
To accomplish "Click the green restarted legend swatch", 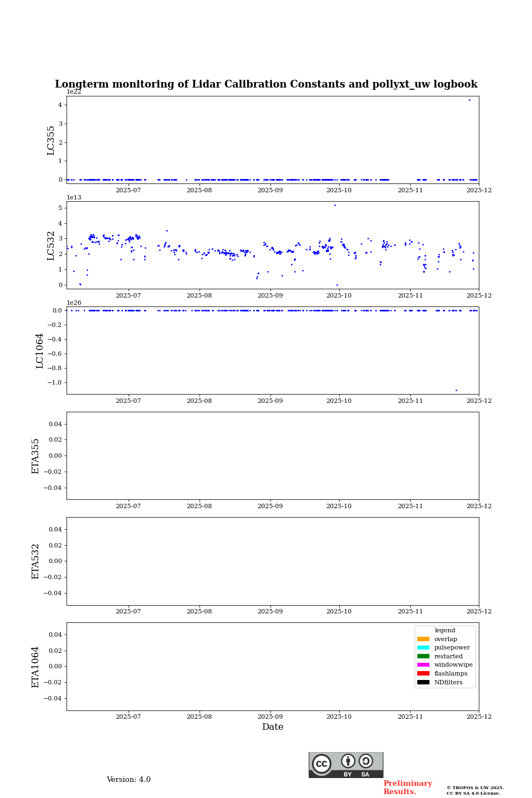I will point(423,656).
